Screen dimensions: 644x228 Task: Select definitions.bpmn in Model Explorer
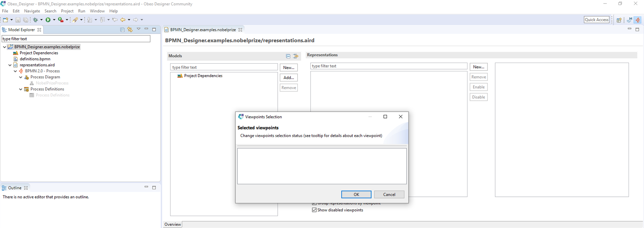click(x=35, y=59)
